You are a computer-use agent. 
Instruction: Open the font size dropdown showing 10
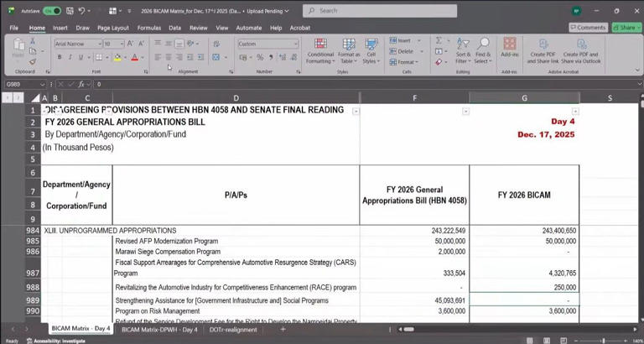122,44
